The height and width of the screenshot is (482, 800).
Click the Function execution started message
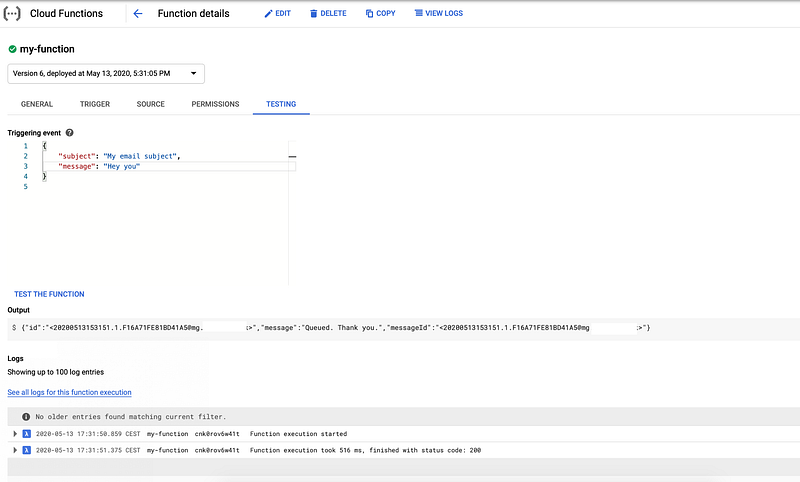pos(298,434)
